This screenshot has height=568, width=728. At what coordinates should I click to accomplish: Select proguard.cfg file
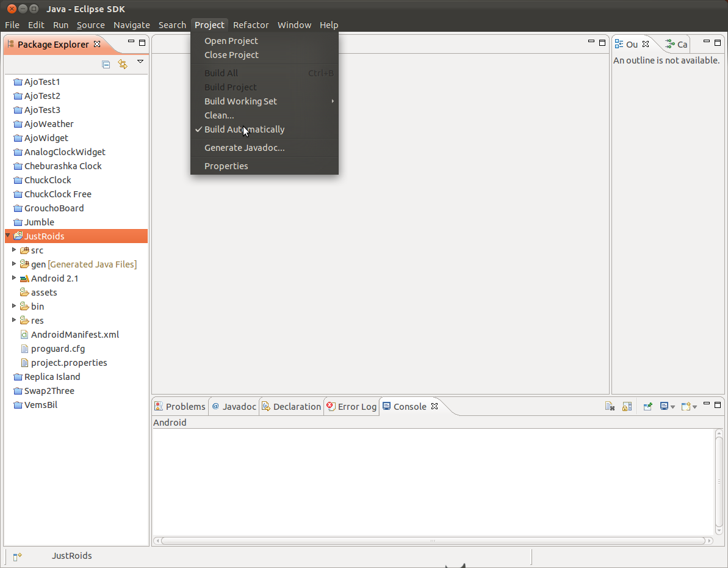point(52,349)
